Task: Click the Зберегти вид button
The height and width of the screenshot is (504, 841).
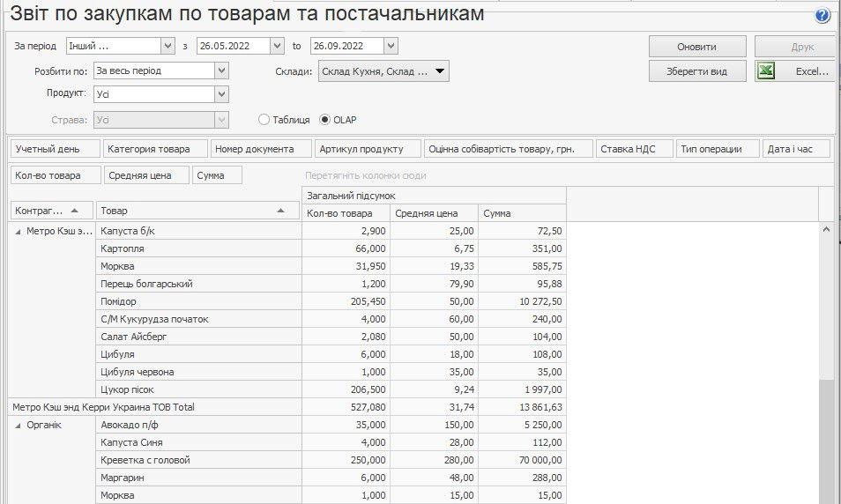Action: click(x=697, y=71)
